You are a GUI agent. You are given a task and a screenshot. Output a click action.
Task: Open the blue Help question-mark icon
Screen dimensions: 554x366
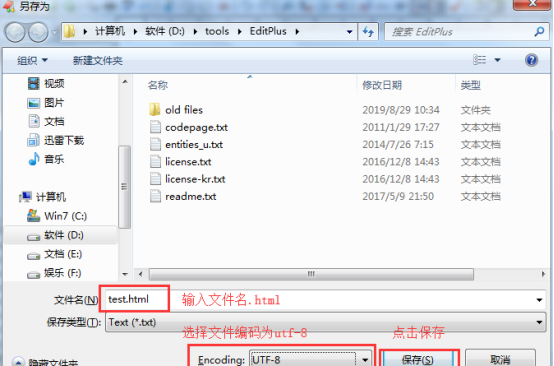[531, 60]
